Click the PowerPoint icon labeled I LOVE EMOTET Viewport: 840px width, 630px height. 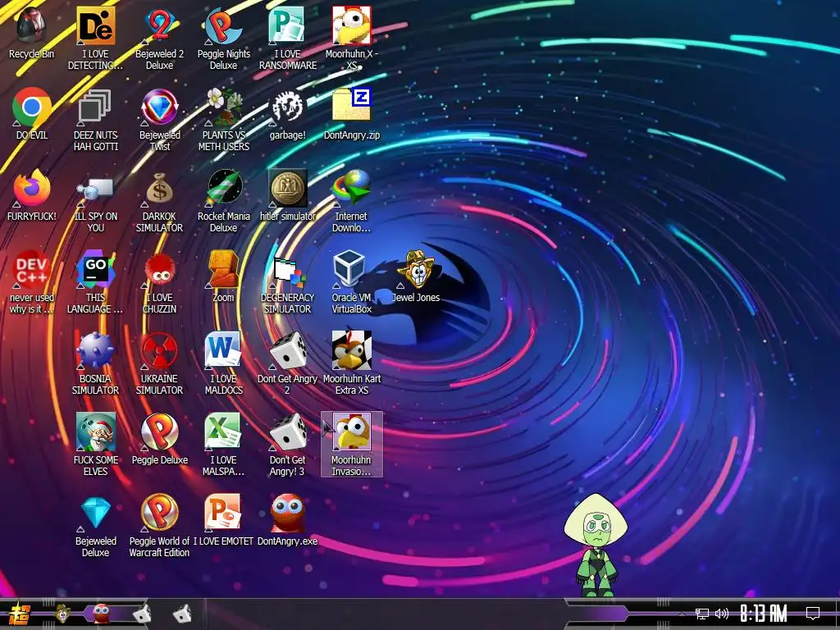point(223,520)
